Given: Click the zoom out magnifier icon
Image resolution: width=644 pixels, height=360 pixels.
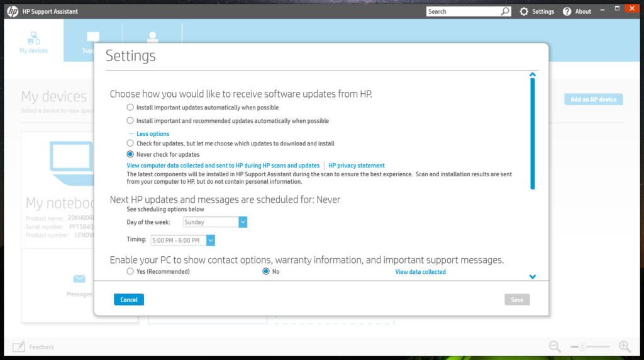Looking at the screenshot, I should [555, 347].
